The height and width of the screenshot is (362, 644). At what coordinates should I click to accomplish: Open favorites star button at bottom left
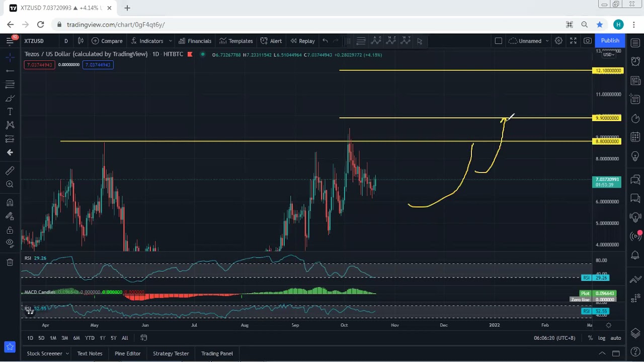[10, 346]
